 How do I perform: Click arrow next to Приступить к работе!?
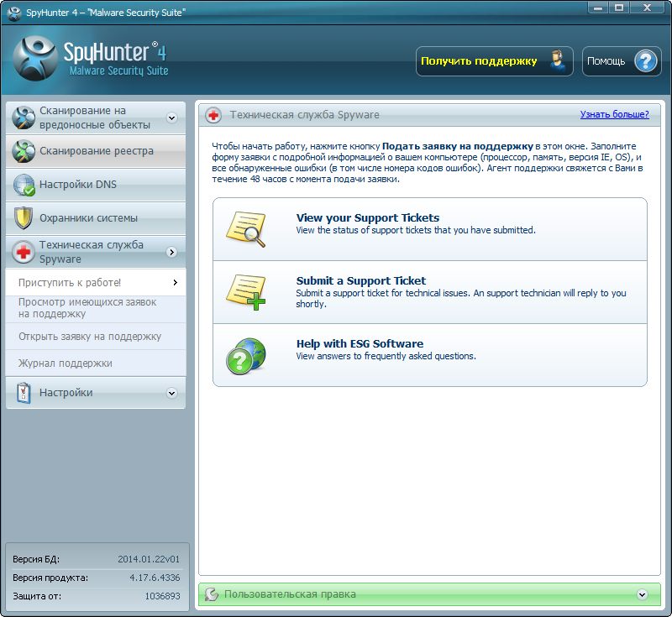pos(175,282)
